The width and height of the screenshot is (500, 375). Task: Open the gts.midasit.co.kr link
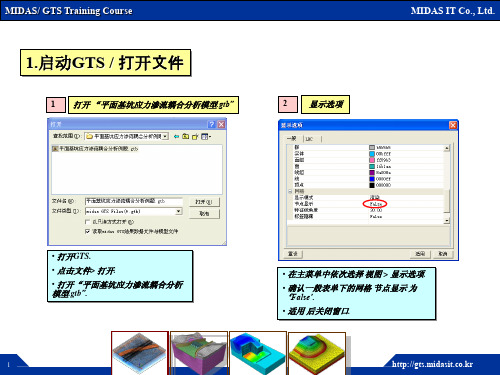(432, 364)
